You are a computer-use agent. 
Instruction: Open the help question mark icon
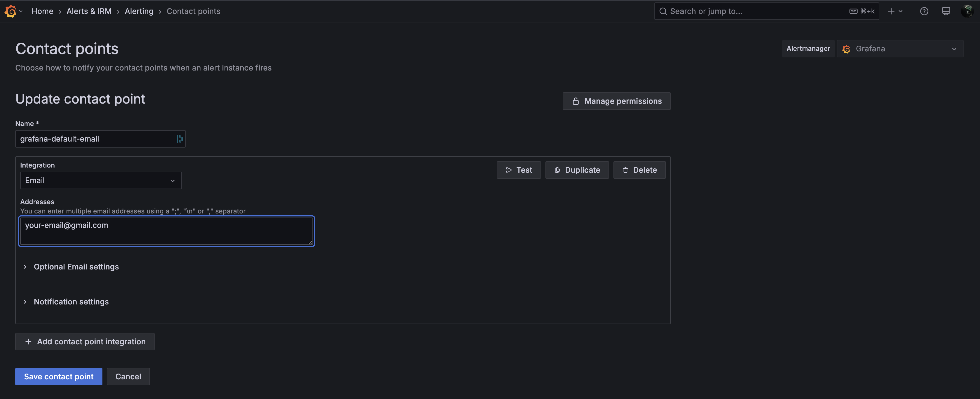pos(924,11)
